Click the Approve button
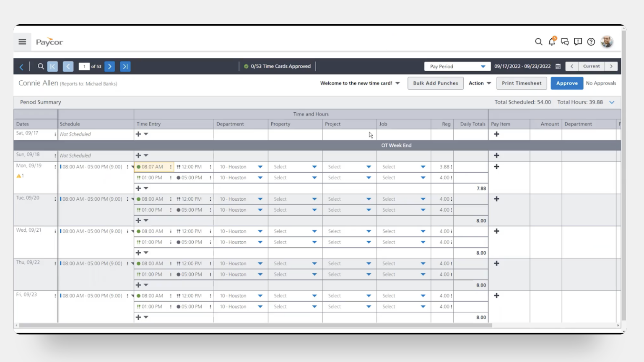This screenshot has height=362, width=644. tap(566, 83)
